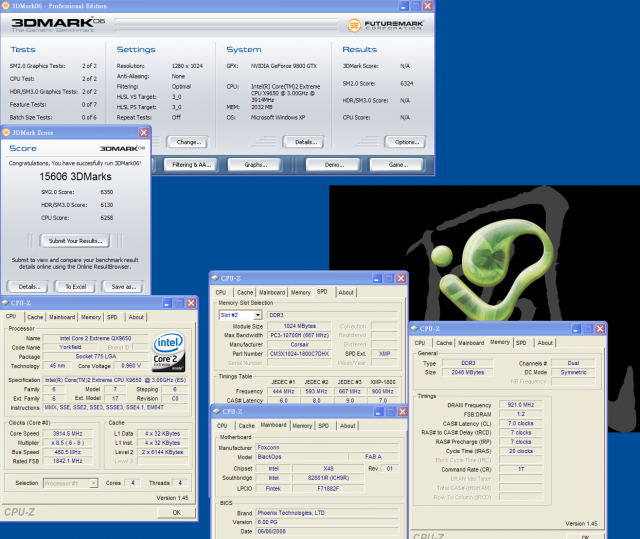This screenshot has height=539, width=640.
Task: Click Details... button under System
Action: pyautogui.click(x=304, y=142)
